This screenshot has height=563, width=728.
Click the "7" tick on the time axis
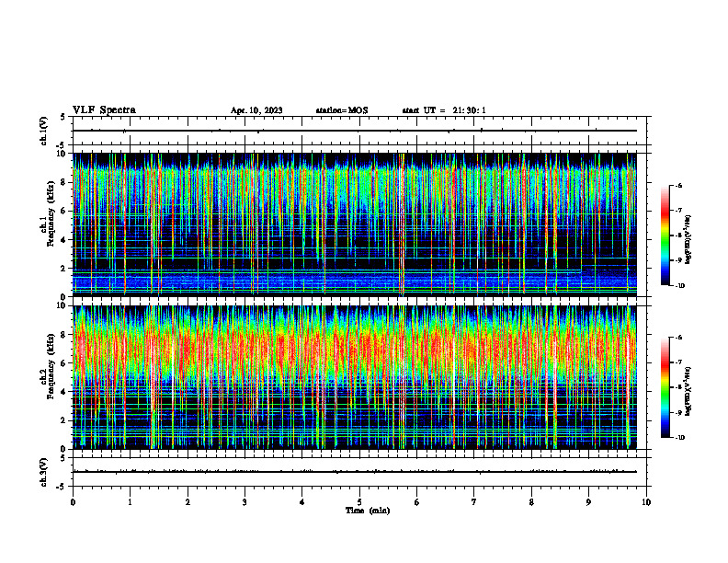click(474, 502)
